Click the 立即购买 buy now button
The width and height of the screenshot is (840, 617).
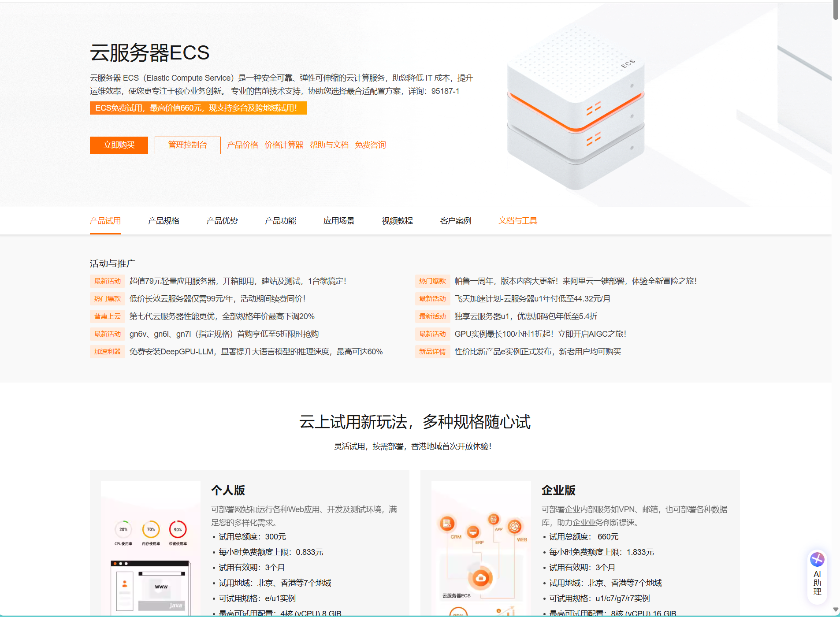[x=119, y=145]
